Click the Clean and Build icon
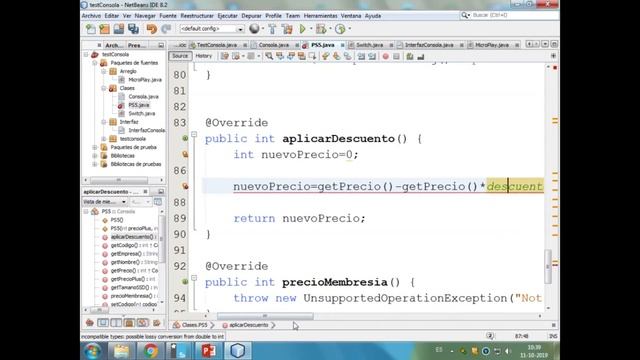 coord(287,29)
